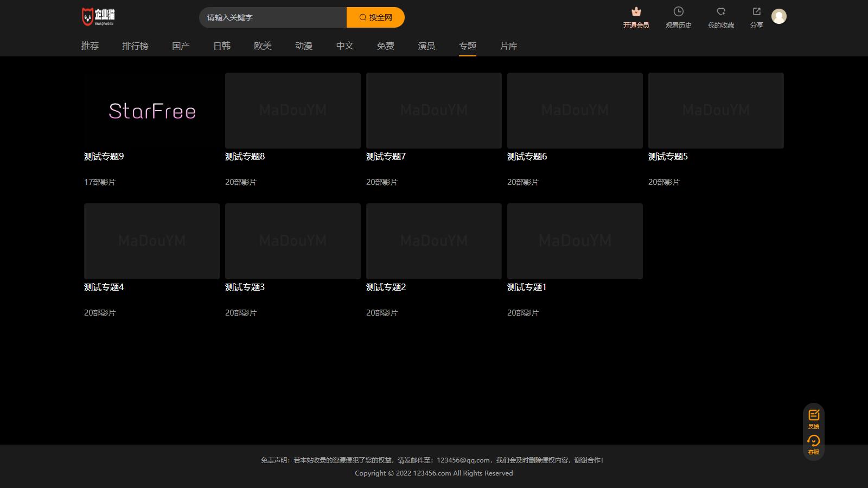
Task: Go to the 排行榜 tab
Action: (x=135, y=46)
